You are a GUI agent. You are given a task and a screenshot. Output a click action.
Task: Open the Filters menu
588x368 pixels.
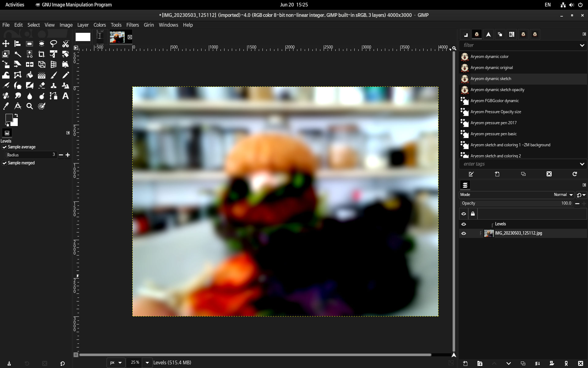tap(132, 25)
